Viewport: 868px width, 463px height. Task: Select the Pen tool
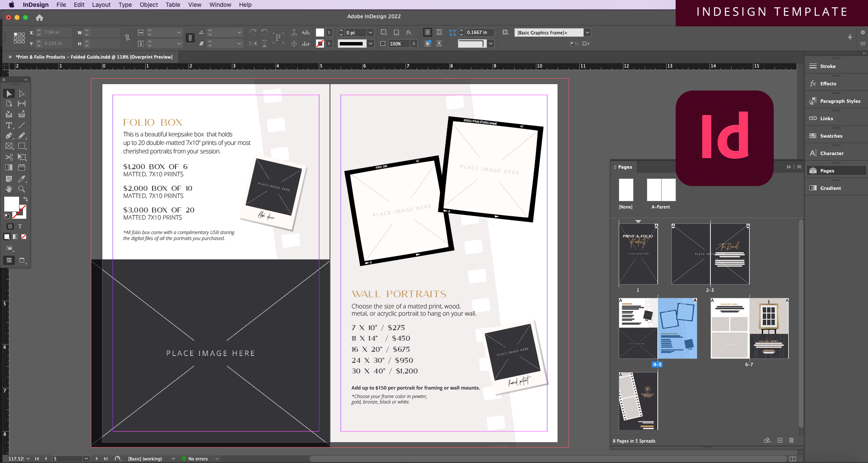click(x=8, y=136)
